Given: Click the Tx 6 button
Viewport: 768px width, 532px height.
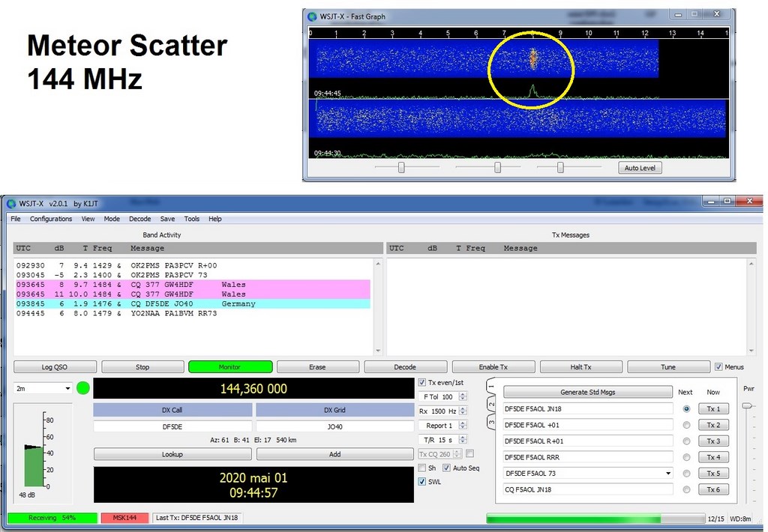Looking at the screenshot, I should 713,489.
